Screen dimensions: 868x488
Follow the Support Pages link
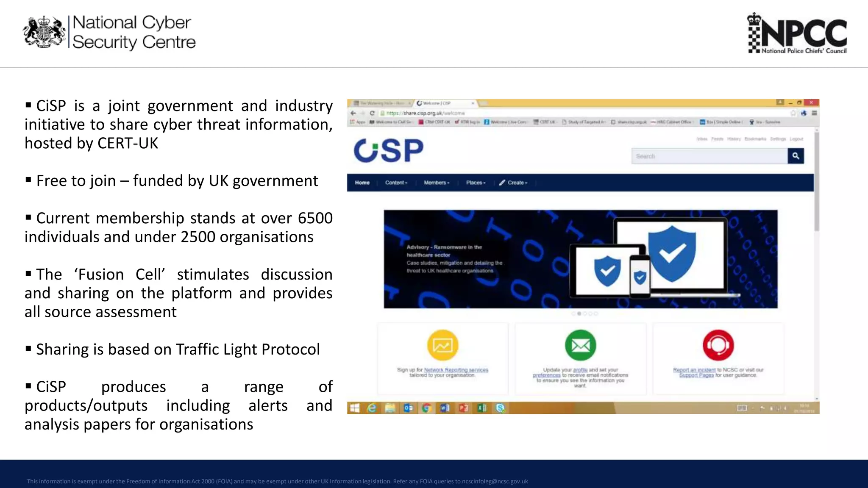pos(696,375)
